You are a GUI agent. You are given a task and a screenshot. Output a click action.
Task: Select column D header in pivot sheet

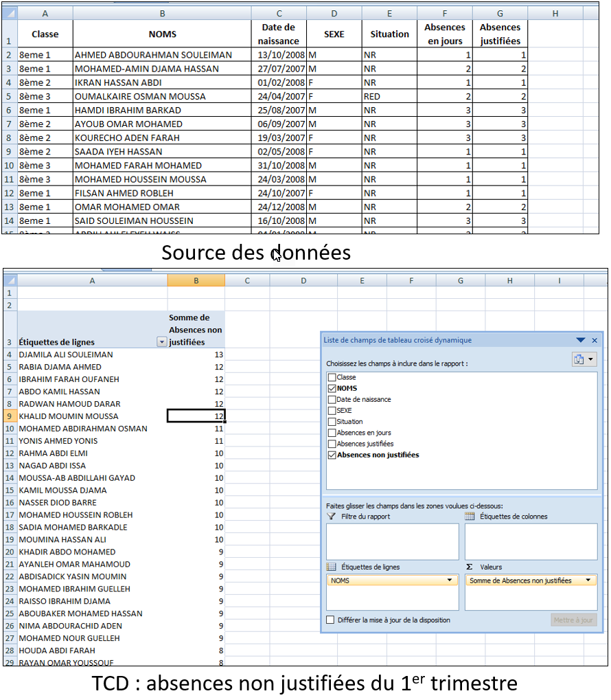[x=303, y=281]
